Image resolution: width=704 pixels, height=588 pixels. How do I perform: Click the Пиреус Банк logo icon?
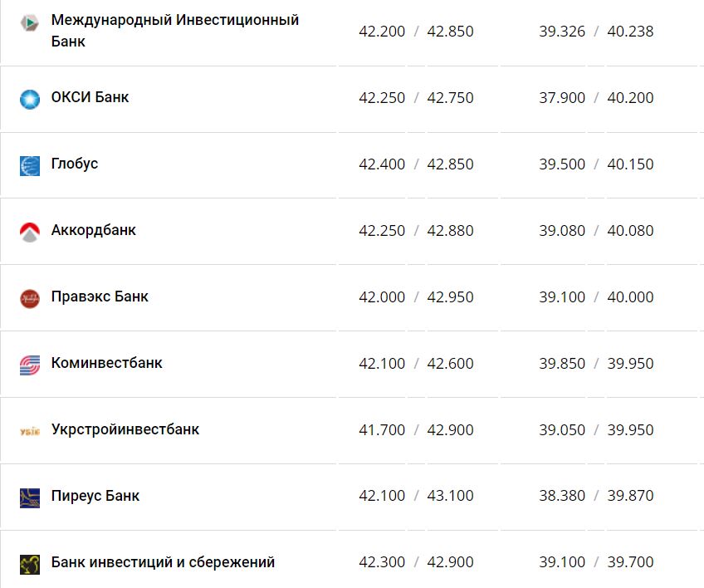coord(30,497)
